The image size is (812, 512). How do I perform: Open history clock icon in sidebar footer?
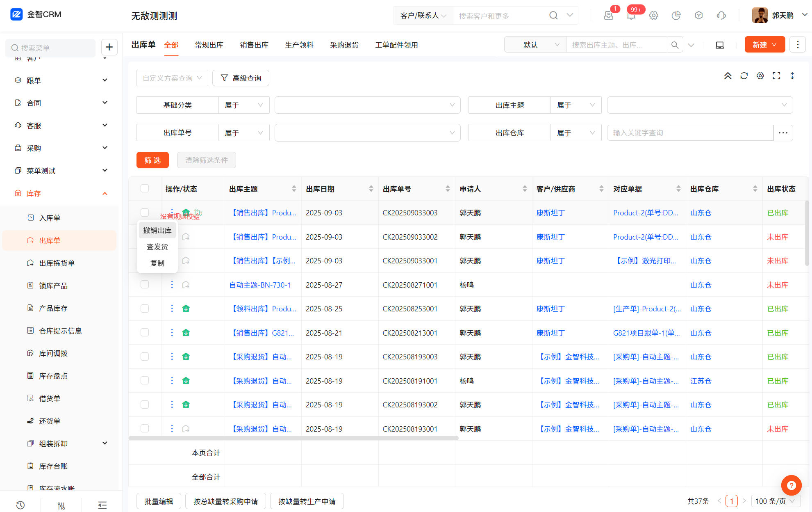20,505
